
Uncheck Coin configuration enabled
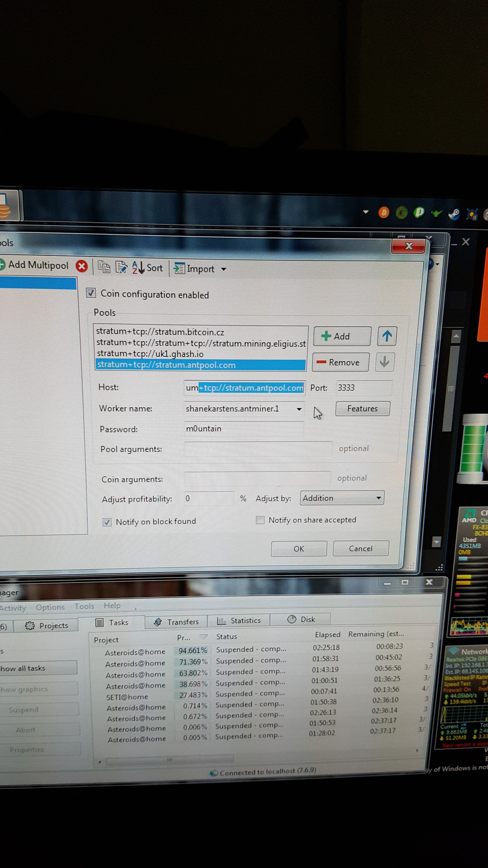point(91,293)
